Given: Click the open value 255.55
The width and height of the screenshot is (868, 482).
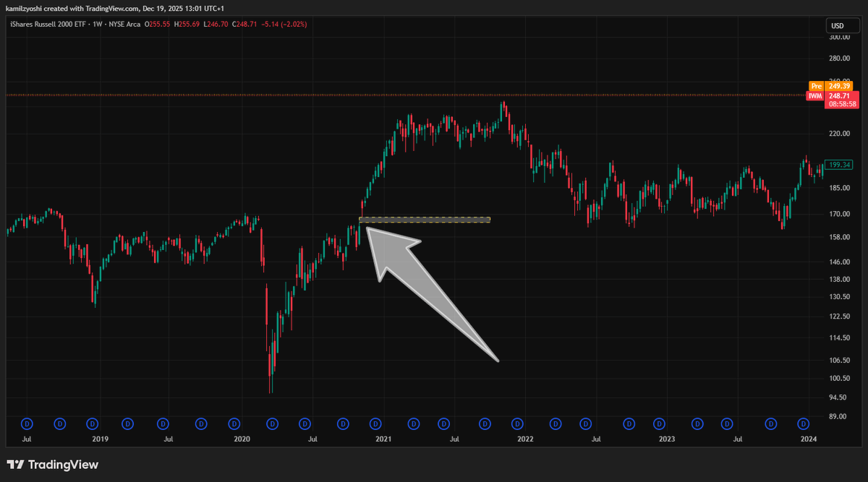Looking at the screenshot, I should click(161, 25).
